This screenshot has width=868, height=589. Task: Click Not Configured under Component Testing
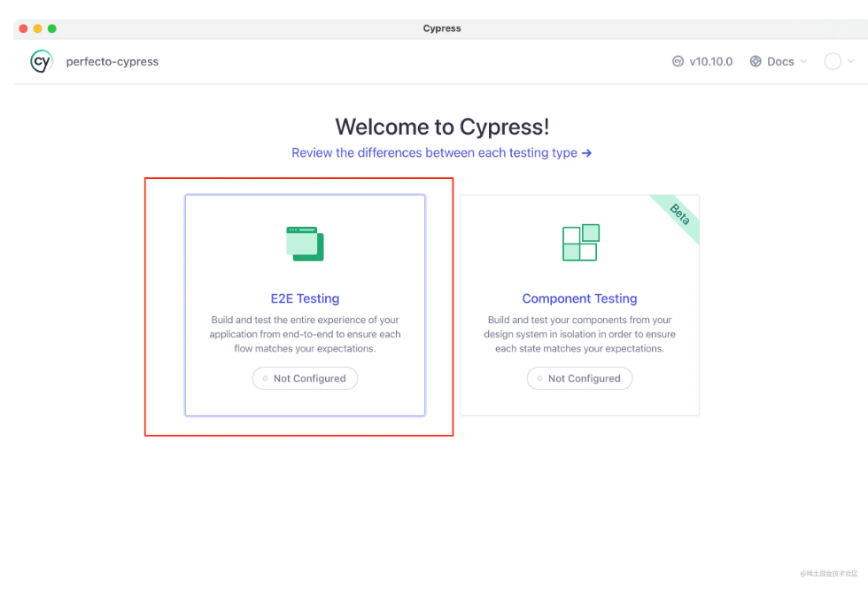tap(579, 378)
